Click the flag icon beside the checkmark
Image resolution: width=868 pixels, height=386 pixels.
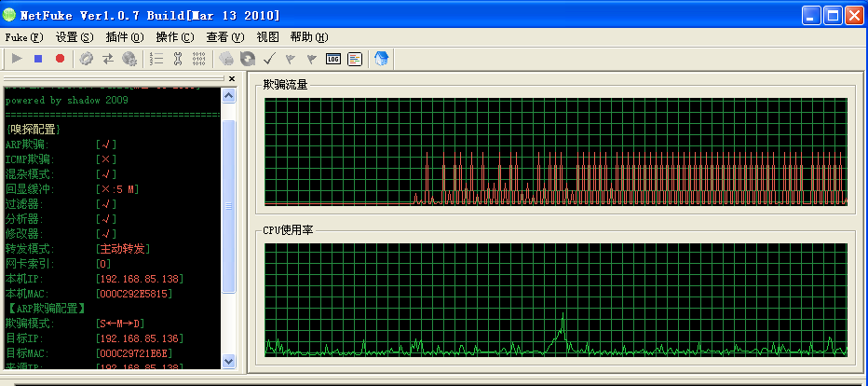point(290,58)
